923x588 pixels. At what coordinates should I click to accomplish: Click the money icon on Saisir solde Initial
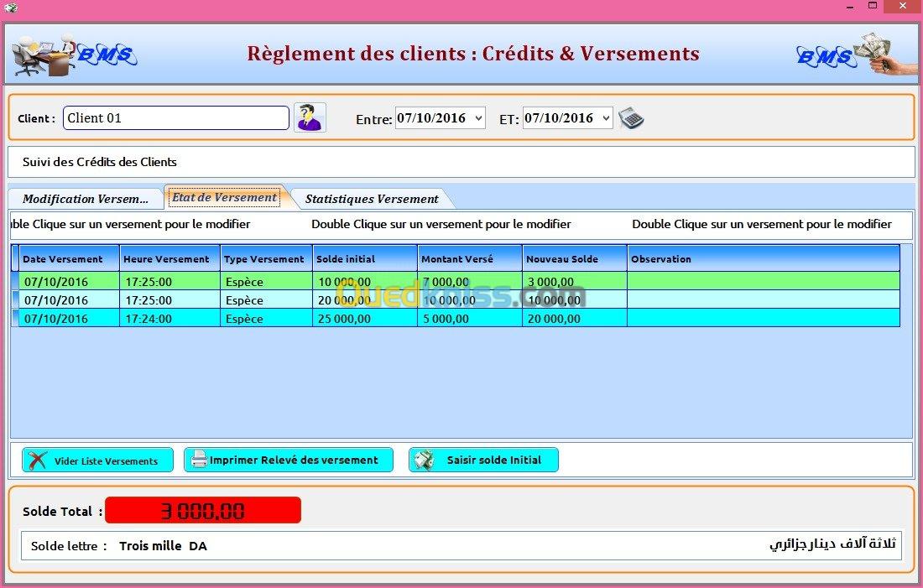tap(425, 460)
